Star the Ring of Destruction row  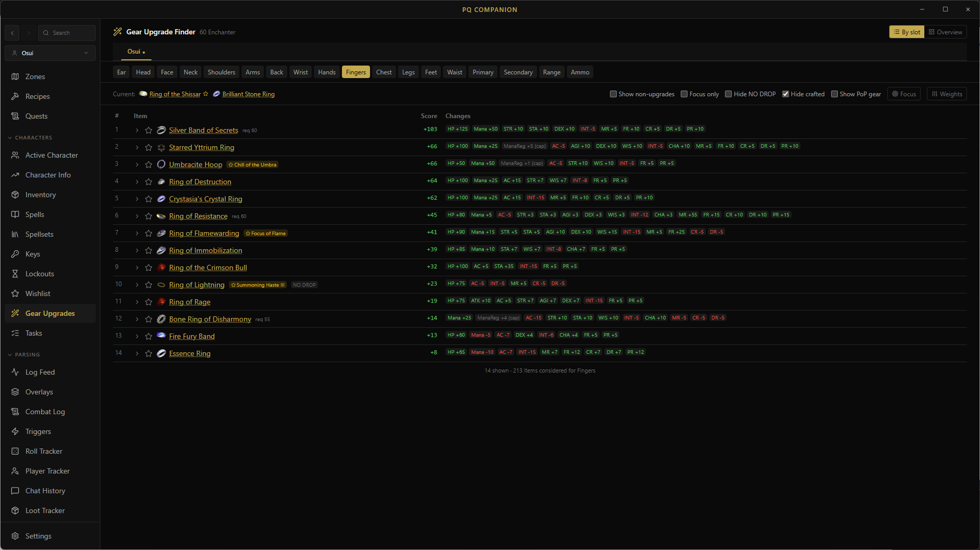(148, 182)
